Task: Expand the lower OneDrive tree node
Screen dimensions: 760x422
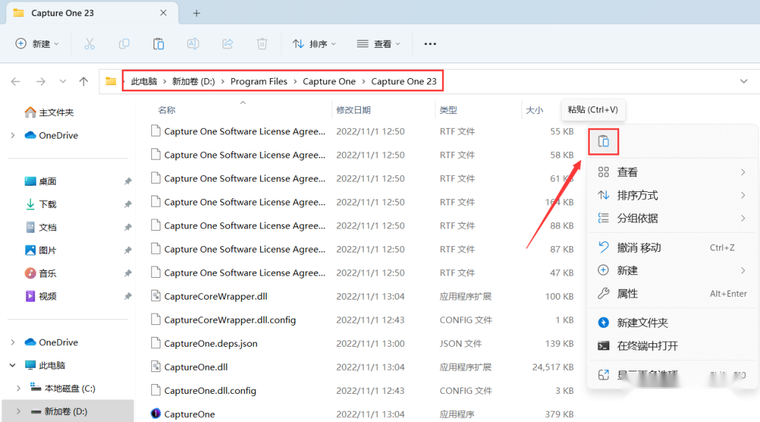Action: 13,342
